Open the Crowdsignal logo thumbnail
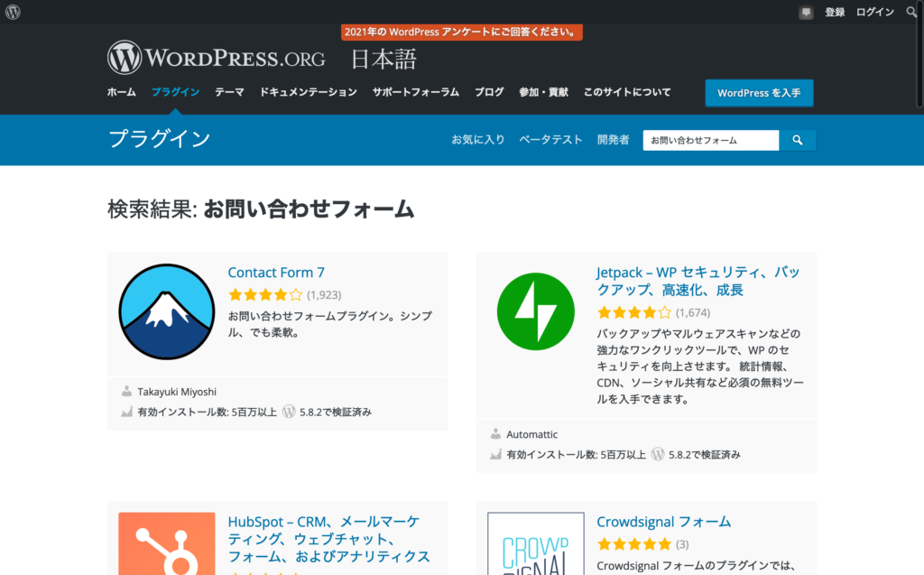This screenshot has height=575, width=924. click(x=536, y=543)
